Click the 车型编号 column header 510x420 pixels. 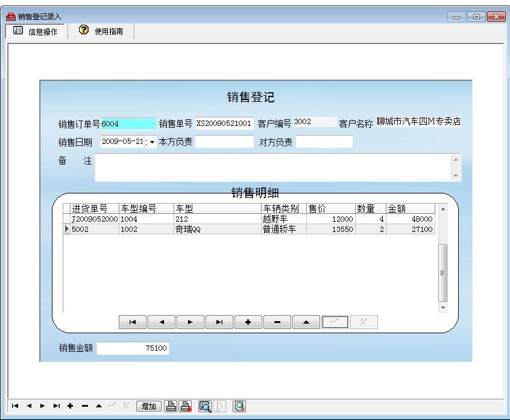click(x=146, y=208)
